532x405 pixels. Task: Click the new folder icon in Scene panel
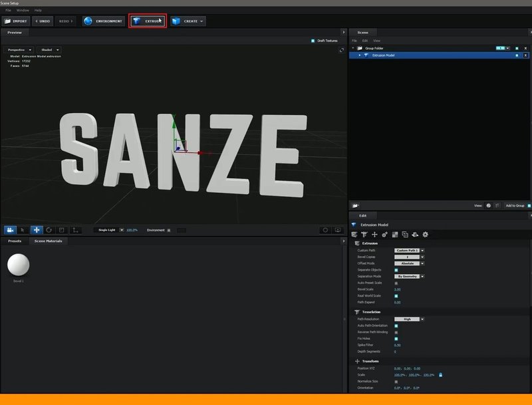tap(355, 205)
